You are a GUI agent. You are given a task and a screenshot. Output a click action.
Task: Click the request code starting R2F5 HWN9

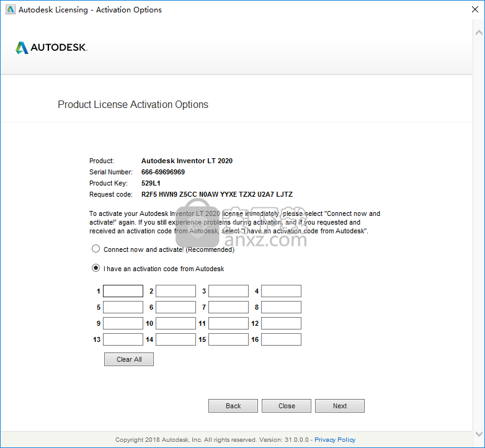point(217,194)
